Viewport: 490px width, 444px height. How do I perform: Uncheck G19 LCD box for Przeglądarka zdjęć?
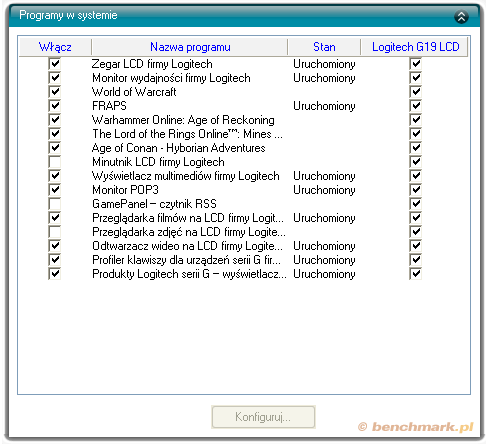click(416, 232)
